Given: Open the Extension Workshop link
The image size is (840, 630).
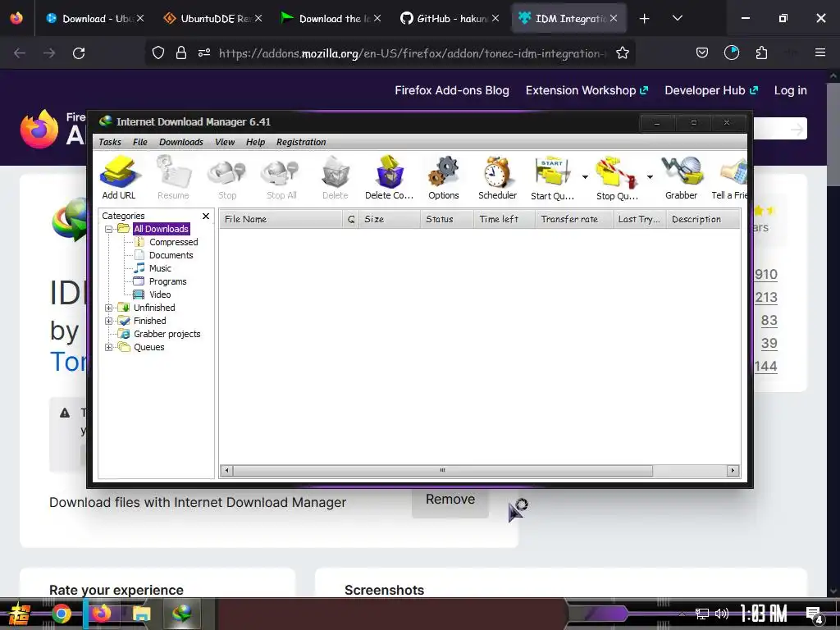Looking at the screenshot, I should pyautogui.click(x=587, y=90).
